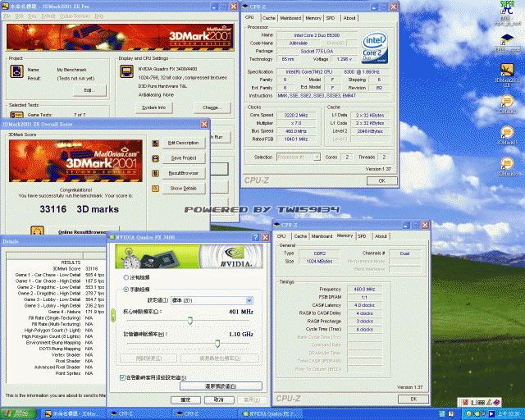Open SPD tab in top CPU-Z window
This screenshot has height=420, width=525.
coord(331,18)
